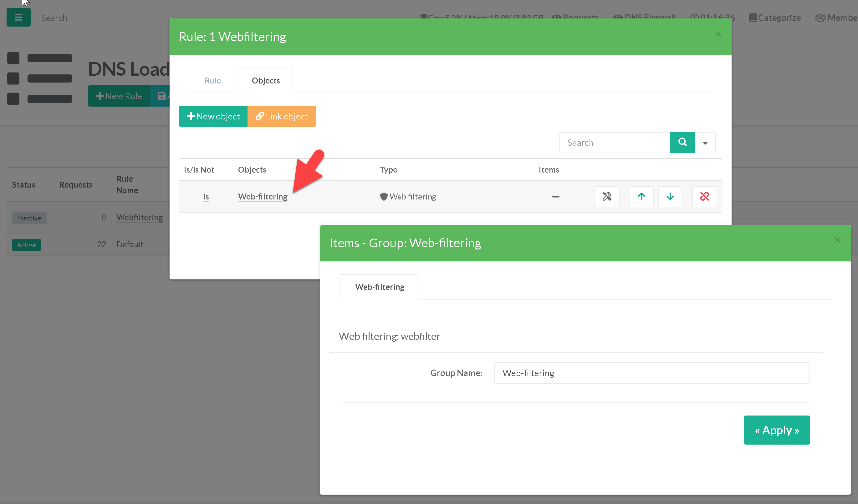Select the Web-filtering tab in Items dialog
Screen dimensions: 858x504
pos(379,287)
